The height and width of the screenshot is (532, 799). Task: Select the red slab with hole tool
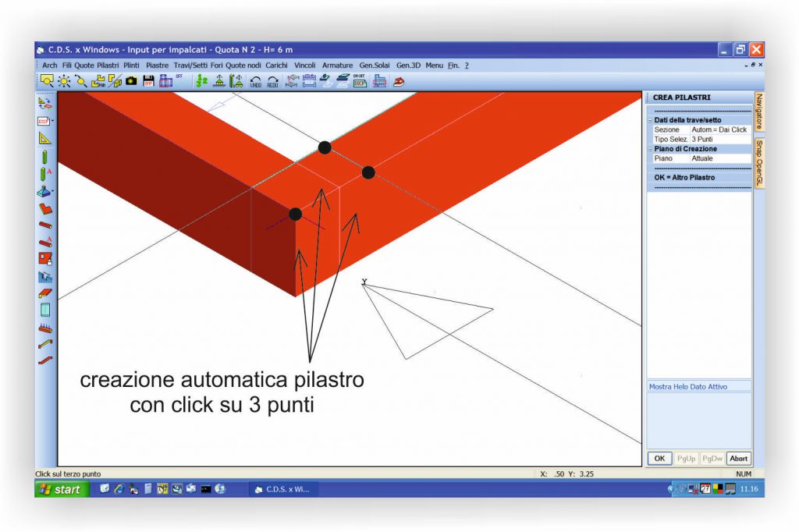click(x=45, y=258)
